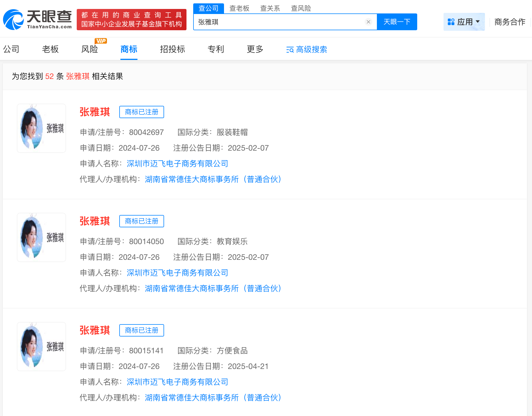Switch to the 风险 results tab

[90, 49]
